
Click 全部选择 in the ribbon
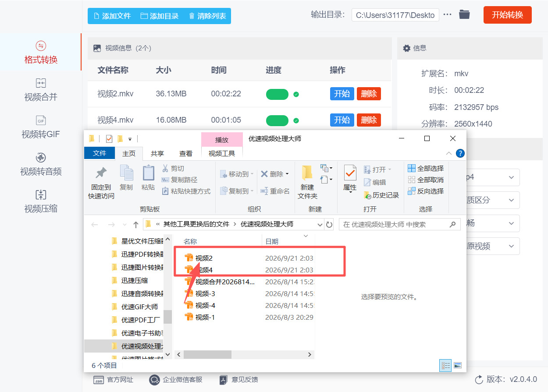point(426,169)
